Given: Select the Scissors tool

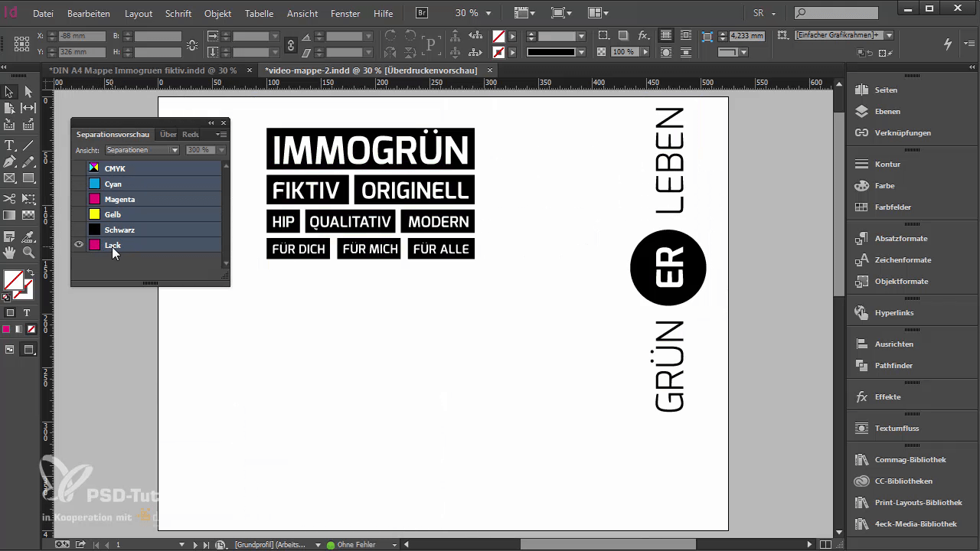Looking at the screenshot, I should [x=9, y=199].
